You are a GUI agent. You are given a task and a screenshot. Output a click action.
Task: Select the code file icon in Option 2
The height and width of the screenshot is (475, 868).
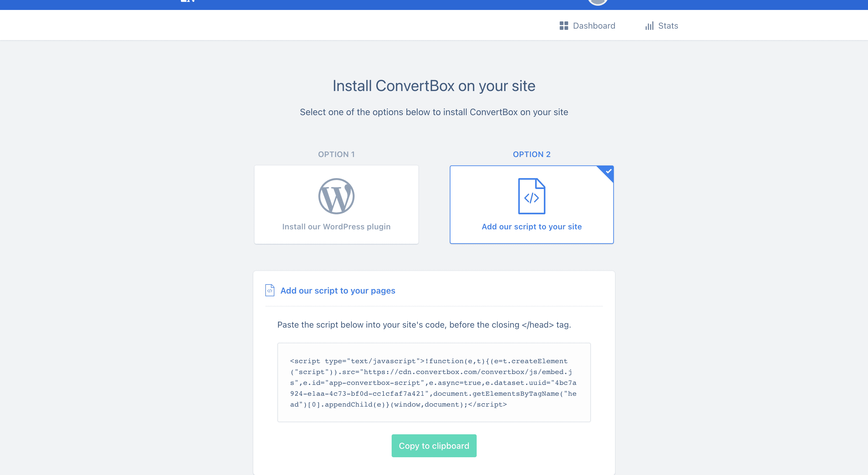[532, 196]
